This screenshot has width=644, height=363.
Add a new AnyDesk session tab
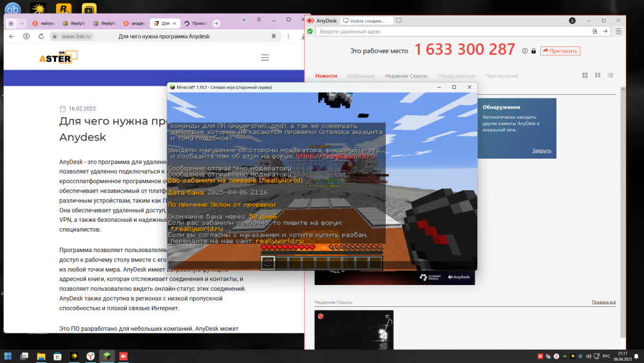pos(399,21)
